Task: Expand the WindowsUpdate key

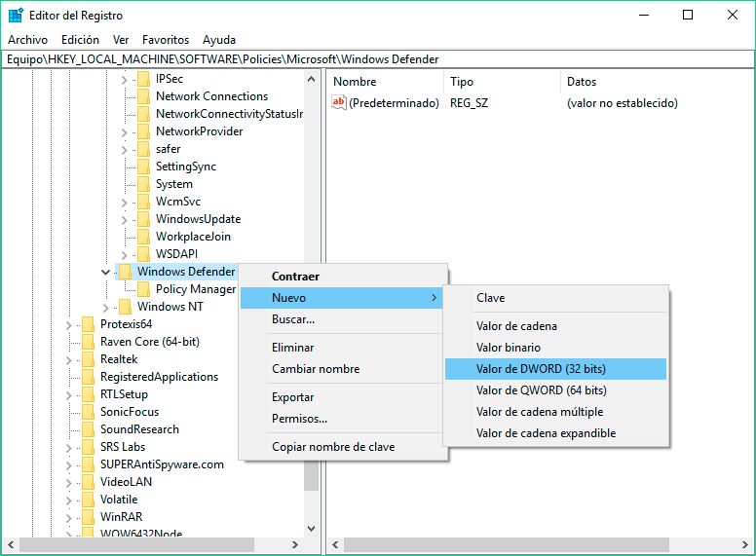Action: (124, 220)
